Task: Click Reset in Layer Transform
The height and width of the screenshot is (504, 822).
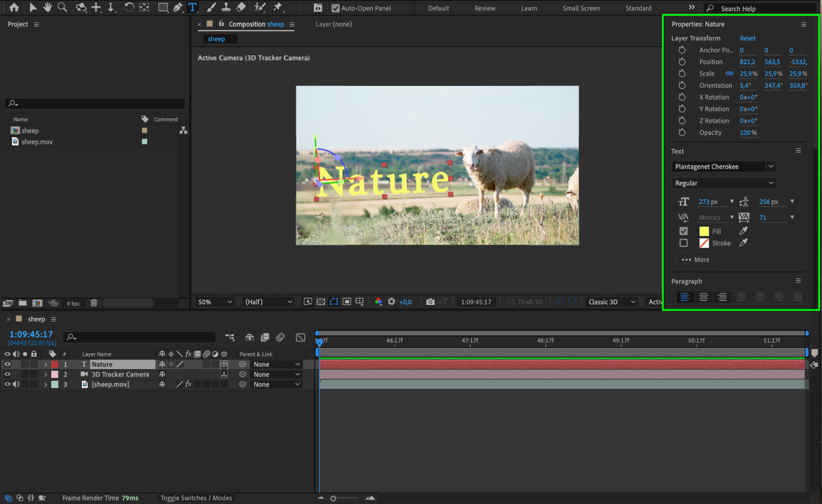Action: pos(747,38)
